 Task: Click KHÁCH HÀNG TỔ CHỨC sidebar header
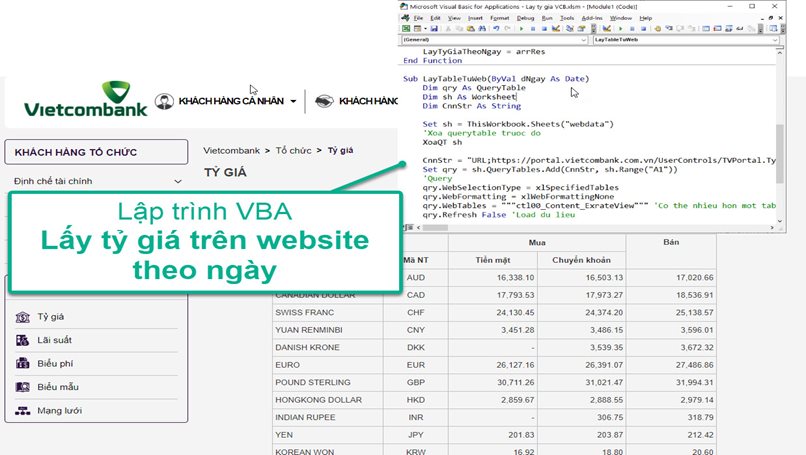[x=96, y=152]
